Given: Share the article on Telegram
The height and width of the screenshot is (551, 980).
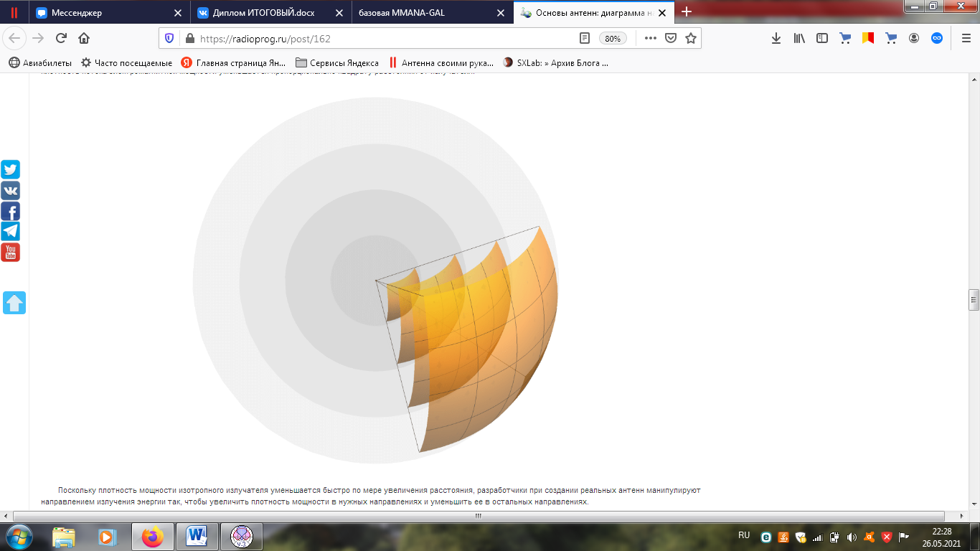Looking at the screenshot, I should (10, 231).
